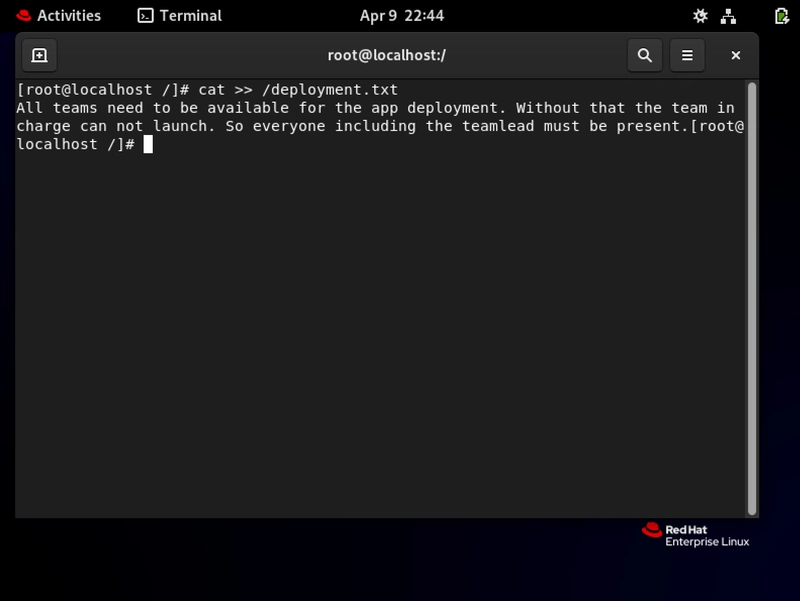
Task: Click the blinking cursor block at the prompt
Action: tap(148, 144)
